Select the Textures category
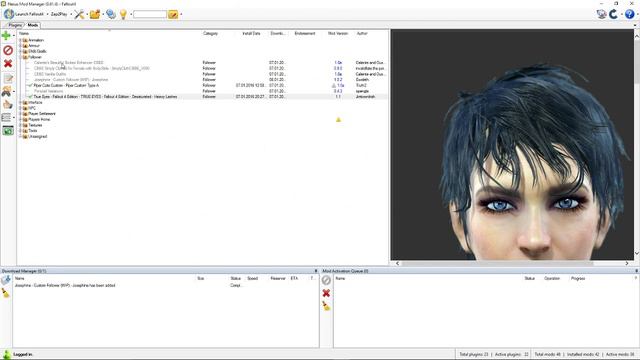 click(x=35, y=125)
